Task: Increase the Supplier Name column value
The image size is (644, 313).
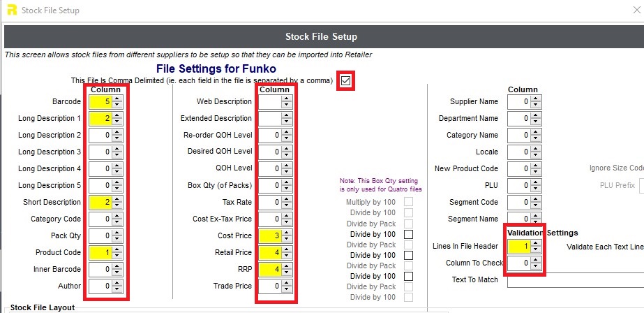Action: [535, 99]
